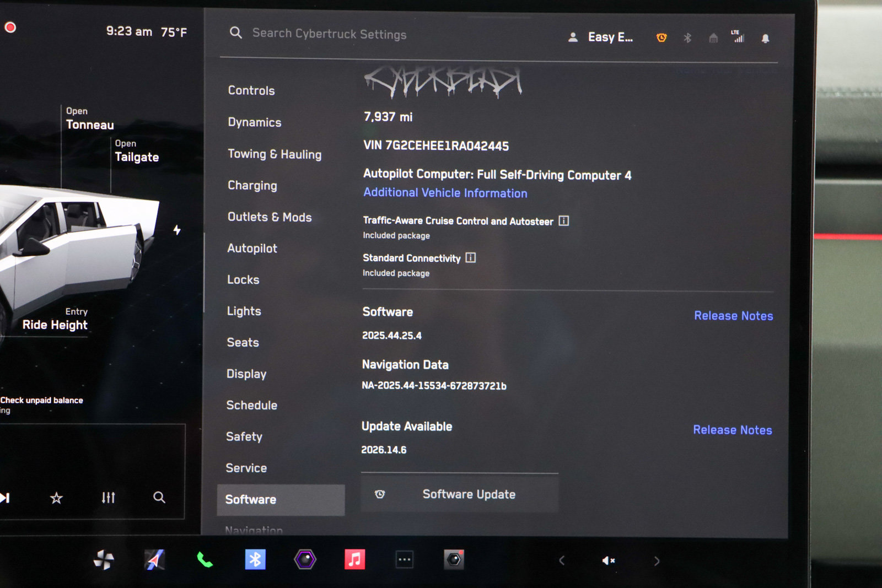The width and height of the screenshot is (882, 588).
Task: Open the Autopilot settings section
Action: point(252,249)
